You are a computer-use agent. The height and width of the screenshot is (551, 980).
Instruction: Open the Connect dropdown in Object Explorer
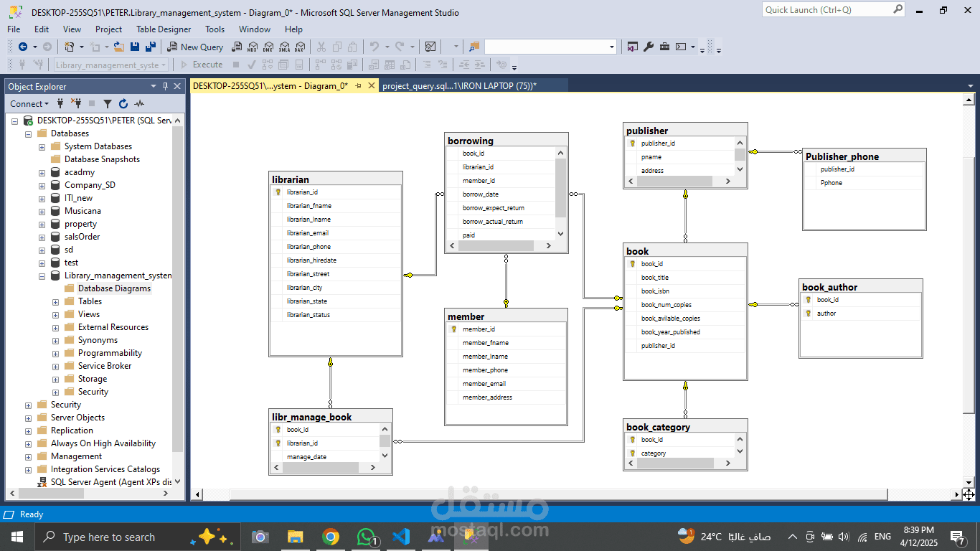point(29,104)
